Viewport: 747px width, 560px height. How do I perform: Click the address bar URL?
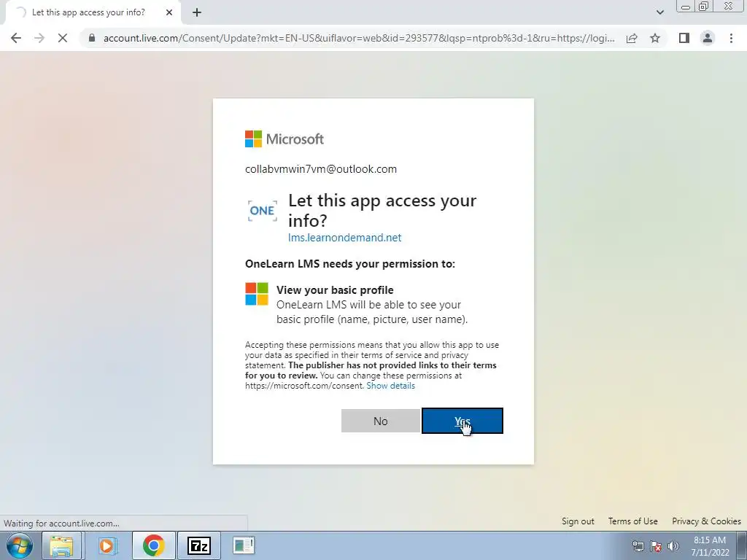pyautogui.click(x=359, y=38)
